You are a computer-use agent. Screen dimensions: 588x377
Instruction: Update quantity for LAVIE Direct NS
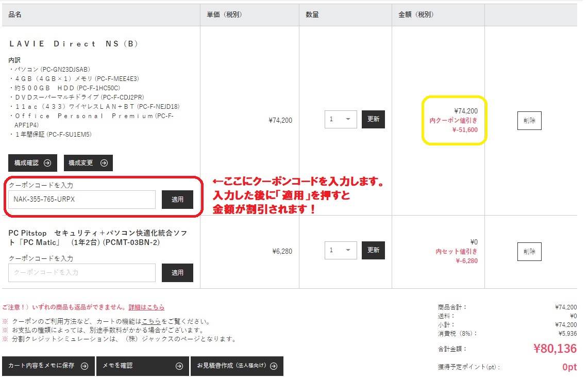point(373,119)
